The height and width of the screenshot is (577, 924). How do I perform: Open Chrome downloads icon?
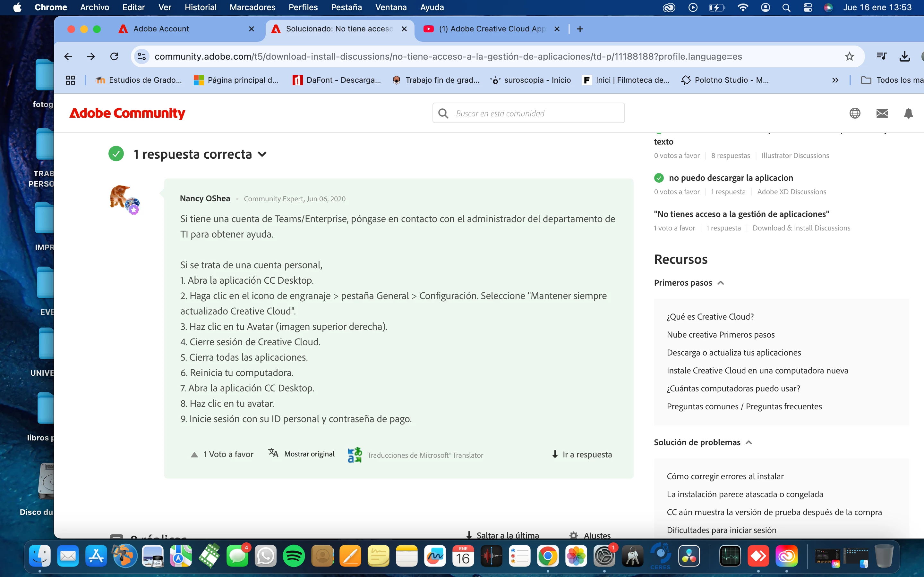pos(904,56)
